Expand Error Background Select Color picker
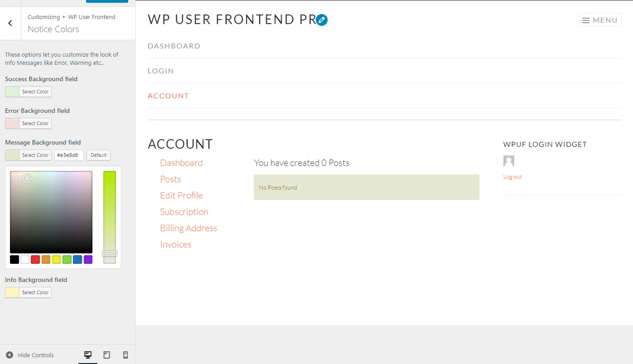This screenshot has height=364, width=633. [28, 123]
